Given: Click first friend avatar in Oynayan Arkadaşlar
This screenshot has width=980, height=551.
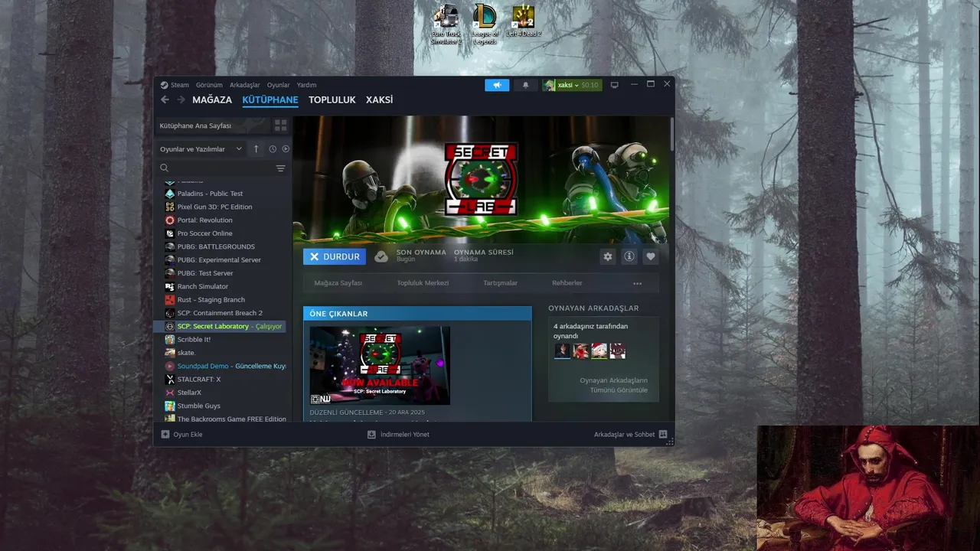Looking at the screenshot, I should tap(563, 350).
